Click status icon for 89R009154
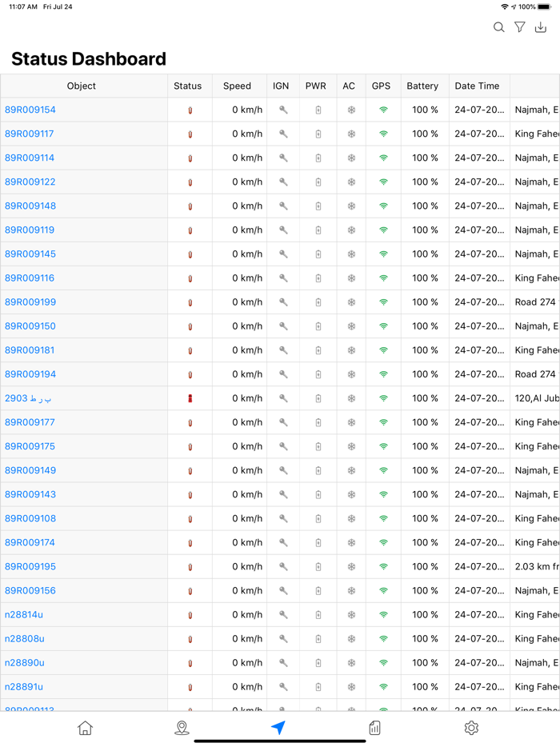560x747 pixels. (190, 110)
